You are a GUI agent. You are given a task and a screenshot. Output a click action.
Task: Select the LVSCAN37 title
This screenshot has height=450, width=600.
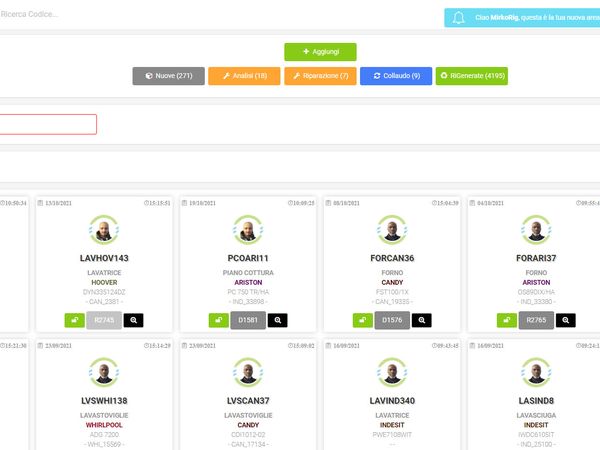click(248, 401)
